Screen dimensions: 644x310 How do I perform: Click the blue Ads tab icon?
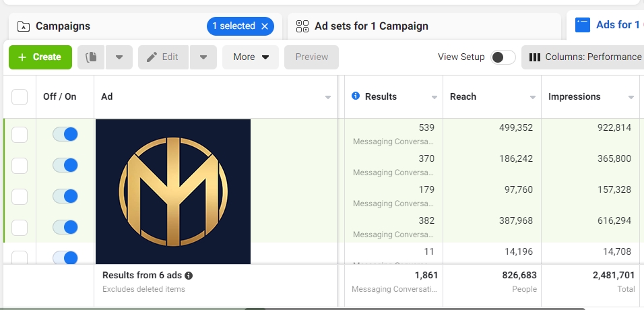coord(583,25)
